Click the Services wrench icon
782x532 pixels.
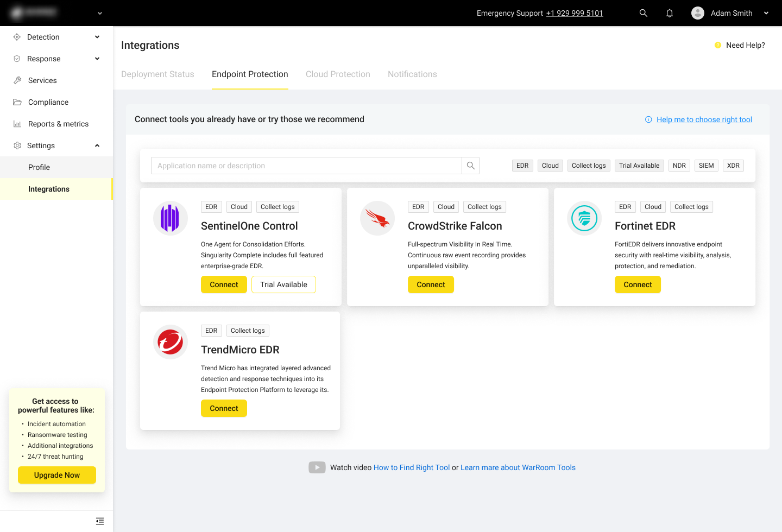(17, 80)
